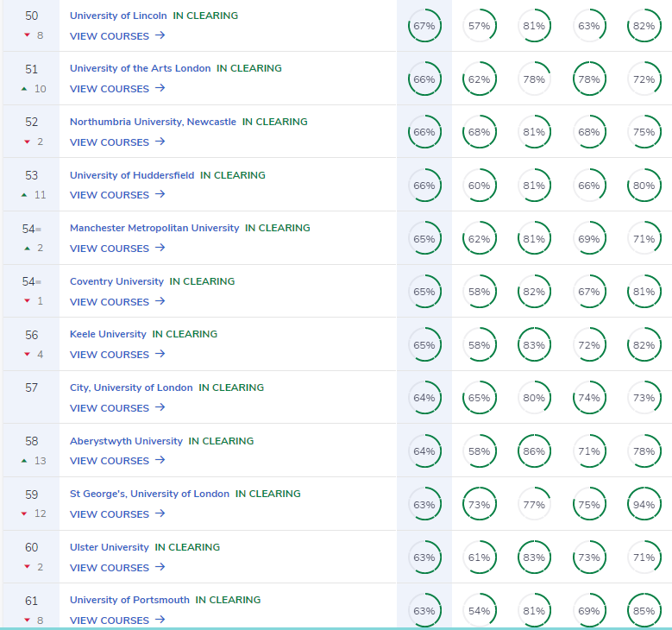This screenshot has width=672, height=630.
Task: View courses for Ulster University
Action: click(x=117, y=567)
